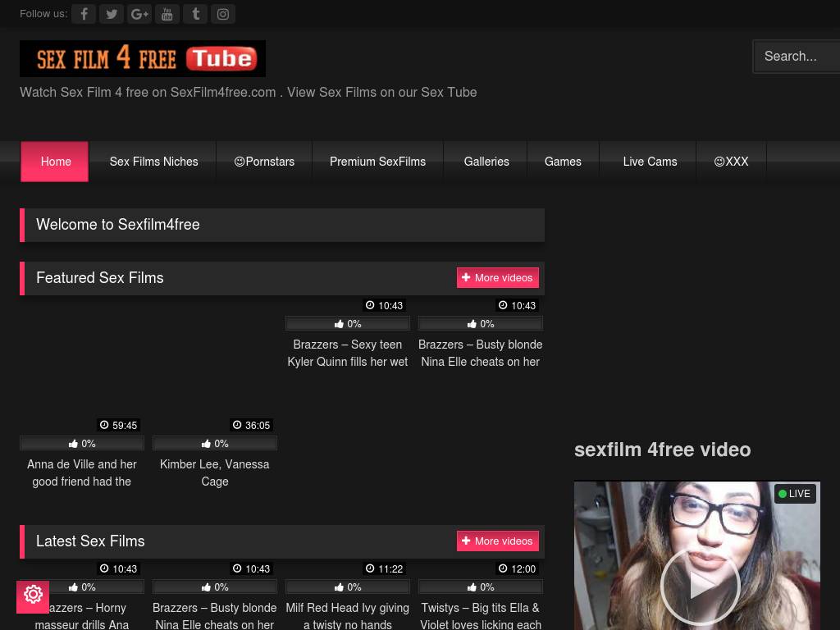Click rating bar under 59:45 video
This screenshot has width=840, height=630.
pyautogui.click(x=82, y=443)
